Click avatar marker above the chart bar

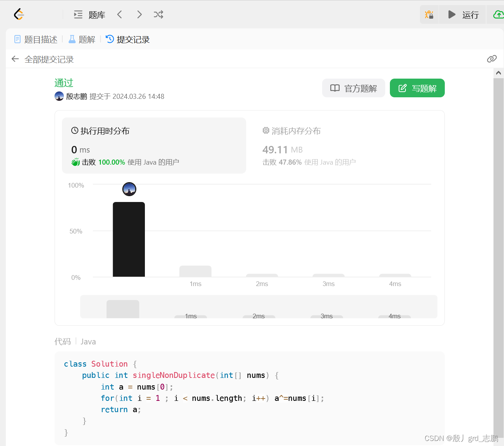129,189
